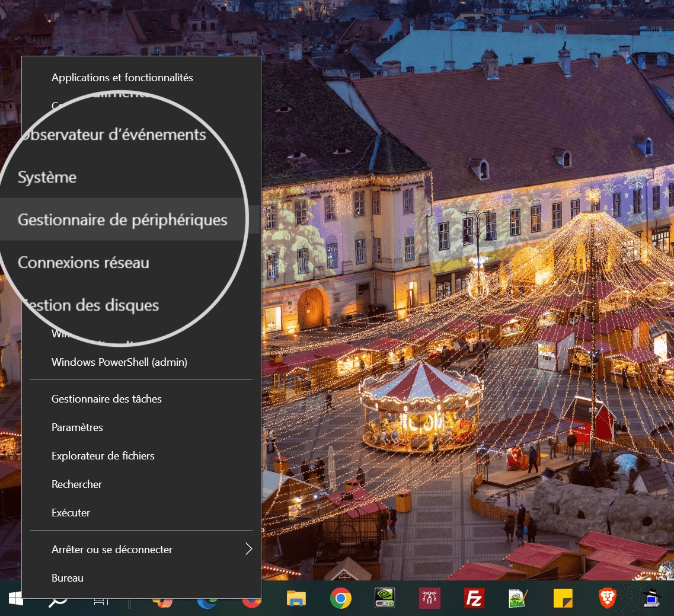Launch Google Chrome from the taskbar
674x616 pixels.
tap(341, 598)
